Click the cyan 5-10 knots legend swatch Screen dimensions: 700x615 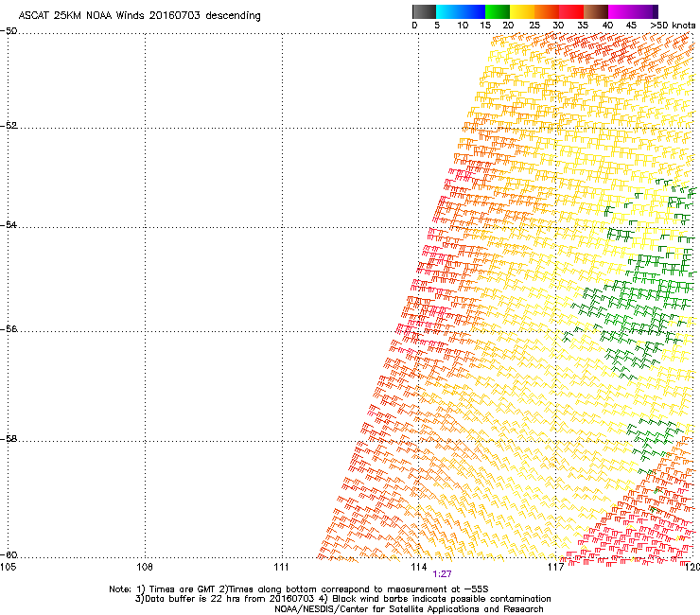click(x=448, y=11)
